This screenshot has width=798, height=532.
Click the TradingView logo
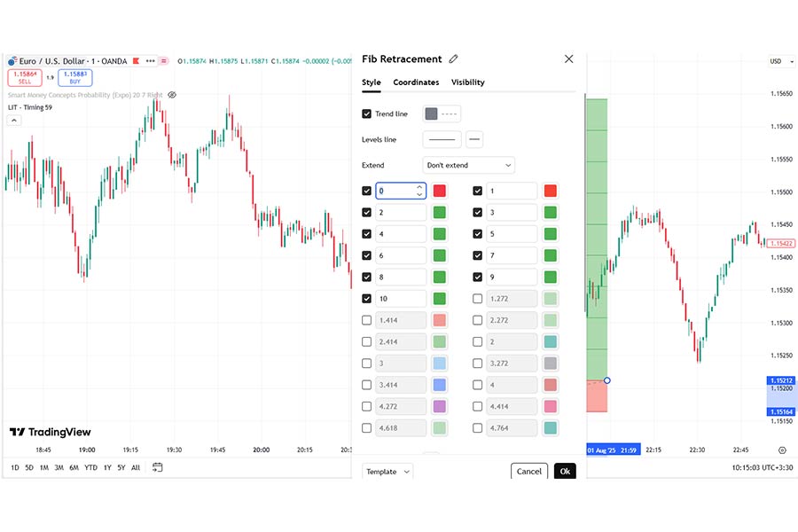point(50,432)
